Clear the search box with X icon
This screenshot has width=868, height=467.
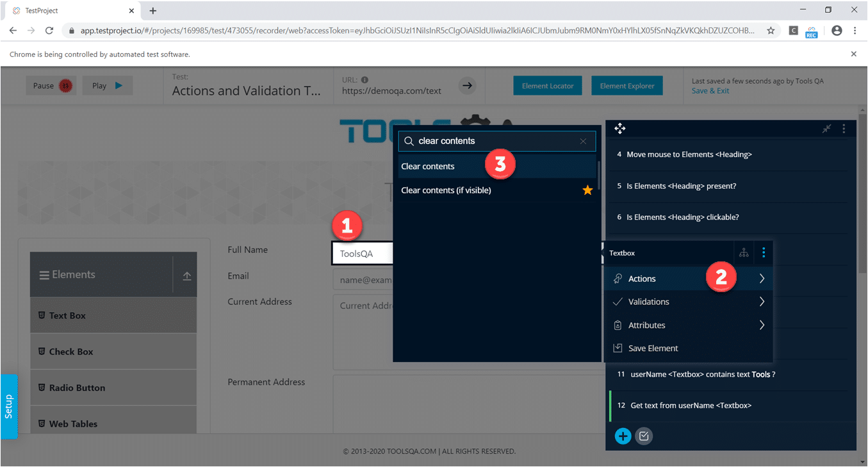click(583, 141)
